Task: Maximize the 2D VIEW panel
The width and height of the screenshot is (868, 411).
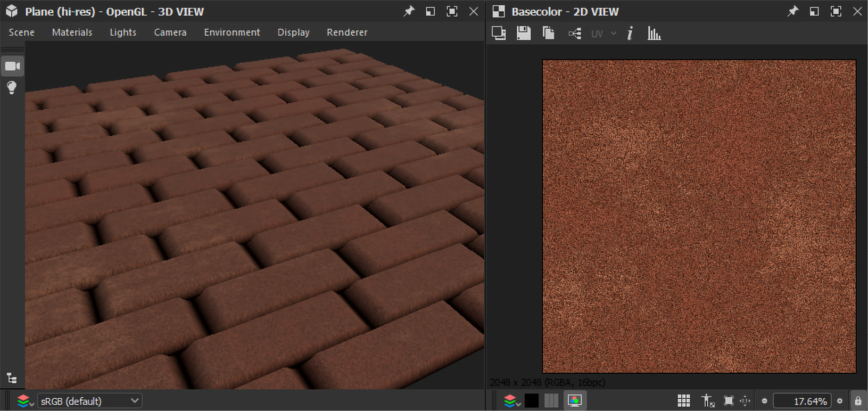Action: click(836, 11)
